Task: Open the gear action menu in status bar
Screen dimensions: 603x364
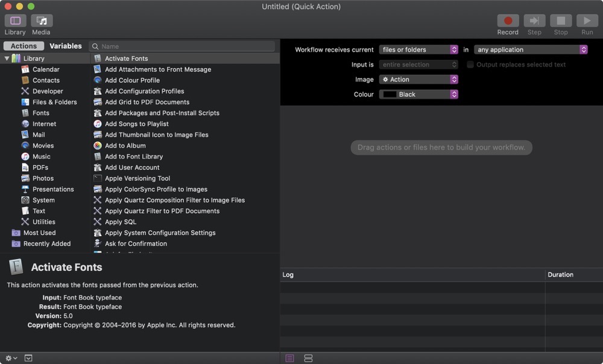Action: click(11, 358)
